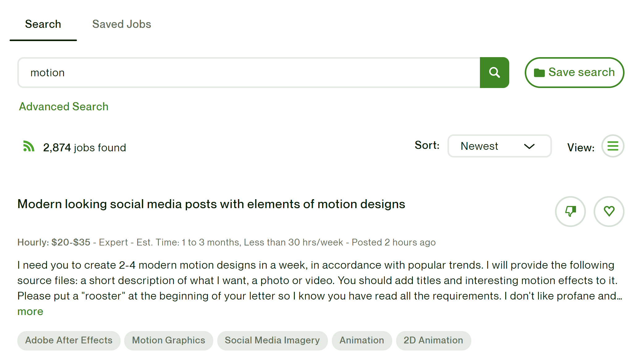The height and width of the screenshot is (361, 644).
Task: Click the green magnifying glass search button
Action: pos(494,73)
